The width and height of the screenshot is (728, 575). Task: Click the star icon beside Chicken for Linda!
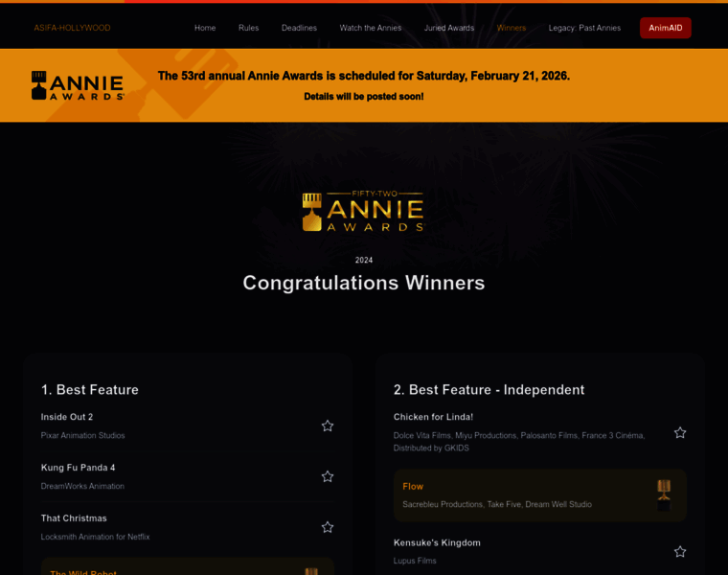coord(680,433)
